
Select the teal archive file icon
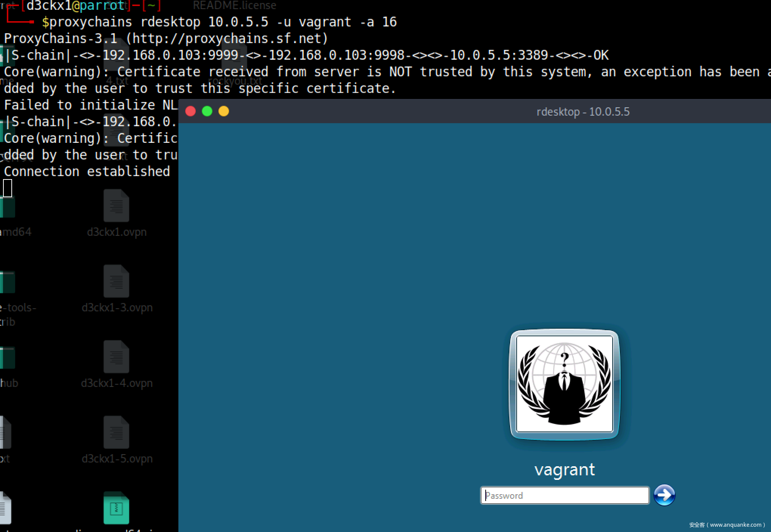[116, 508]
